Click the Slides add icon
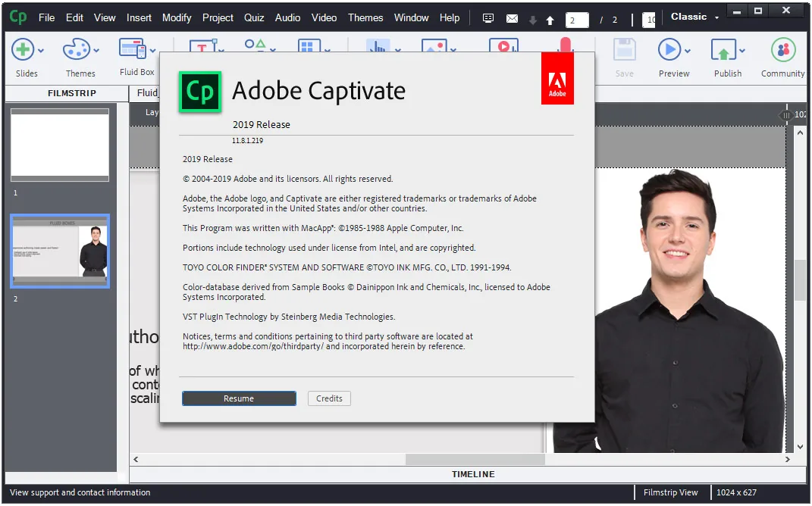The height and width of the screenshot is (506, 812). [x=22, y=50]
